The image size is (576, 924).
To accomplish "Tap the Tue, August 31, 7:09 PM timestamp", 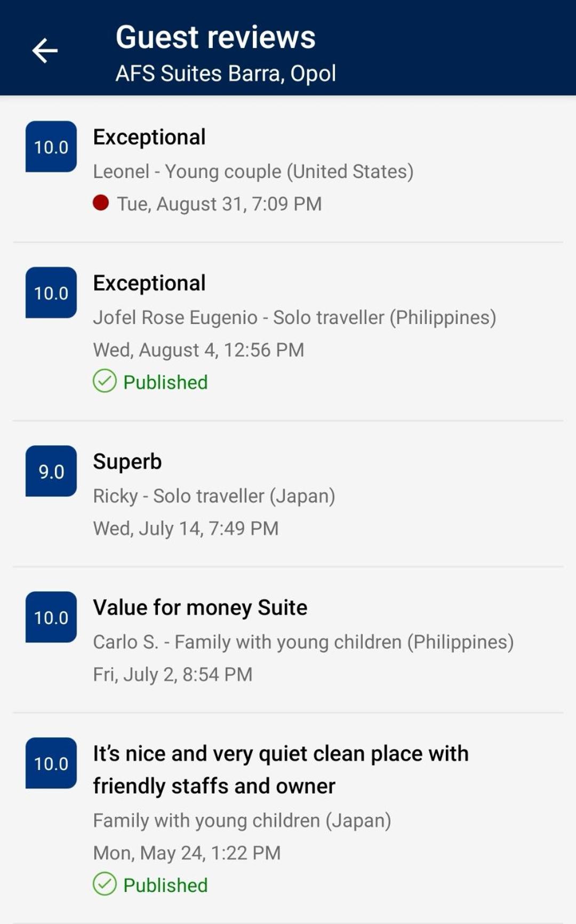I will point(219,204).
